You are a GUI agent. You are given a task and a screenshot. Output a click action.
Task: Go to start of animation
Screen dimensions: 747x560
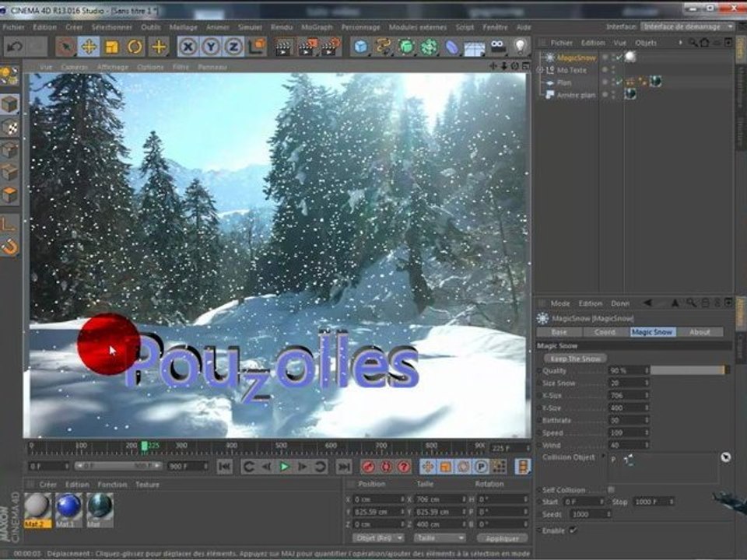point(224,466)
